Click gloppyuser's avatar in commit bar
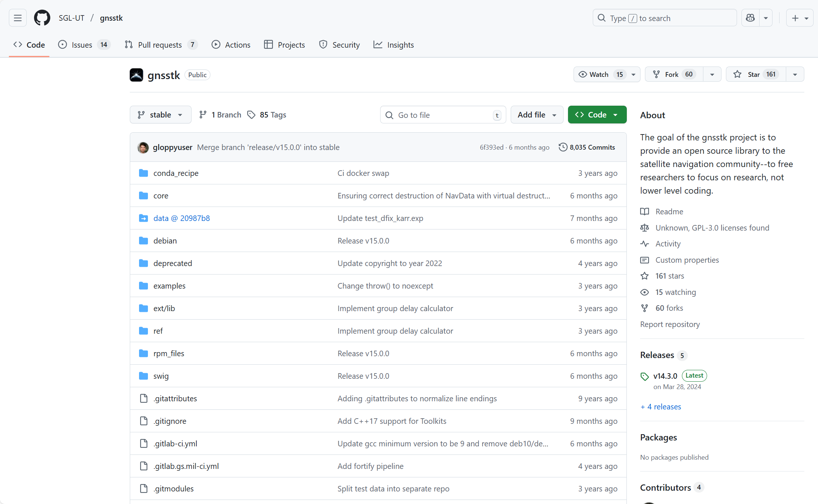Image resolution: width=818 pixels, height=504 pixels. point(143,147)
